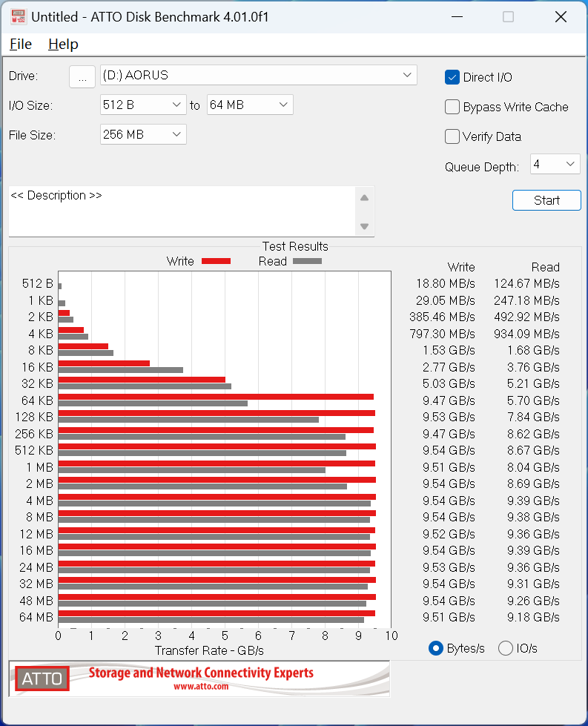This screenshot has height=726, width=588.
Task: Tick the Verify Data checkbox
Action: [452, 136]
